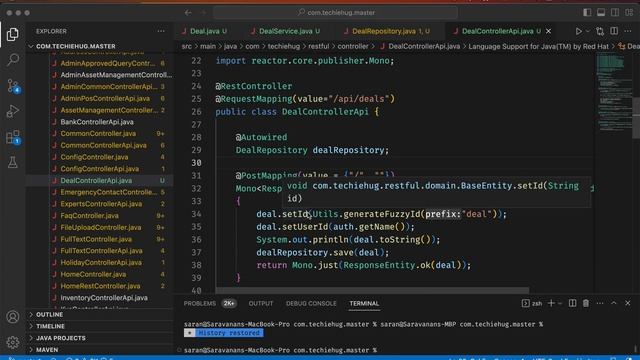Open FileUploadController.java in explorer
Viewport: 640px width, 360px height.
coord(100,227)
